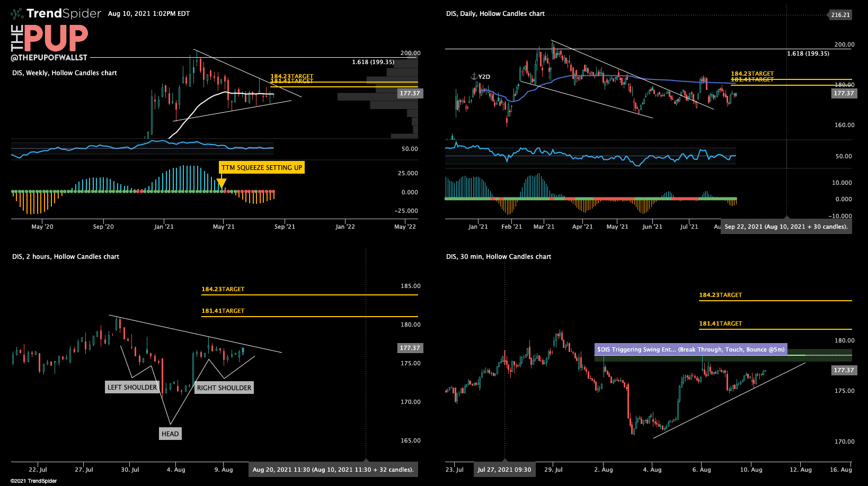Select the Y2D anchor icon on Daily chart
The image size is (868, 486).
(473, 76)
